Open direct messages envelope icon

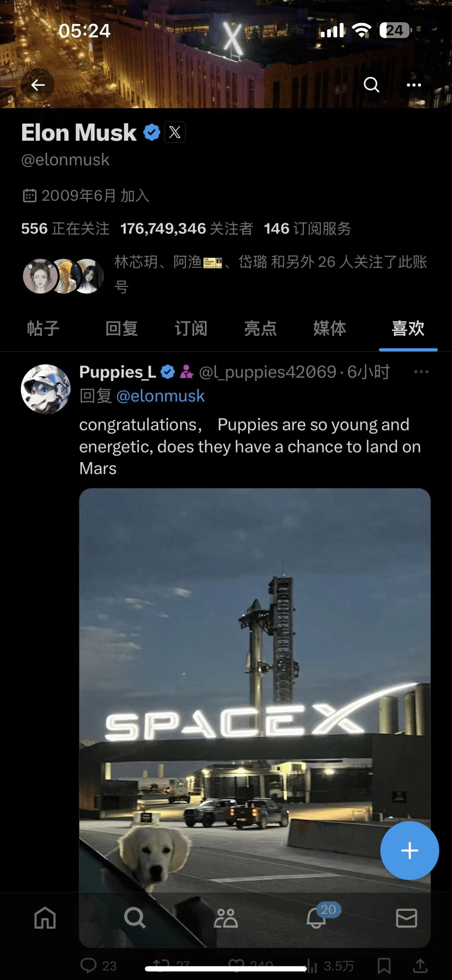(x=406, y=917)
